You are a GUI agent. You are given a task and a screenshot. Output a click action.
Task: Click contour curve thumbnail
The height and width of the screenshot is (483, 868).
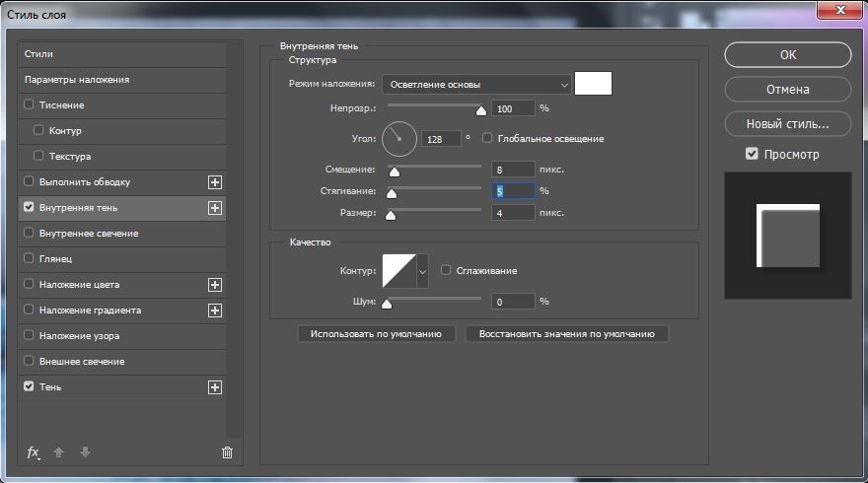399,271
